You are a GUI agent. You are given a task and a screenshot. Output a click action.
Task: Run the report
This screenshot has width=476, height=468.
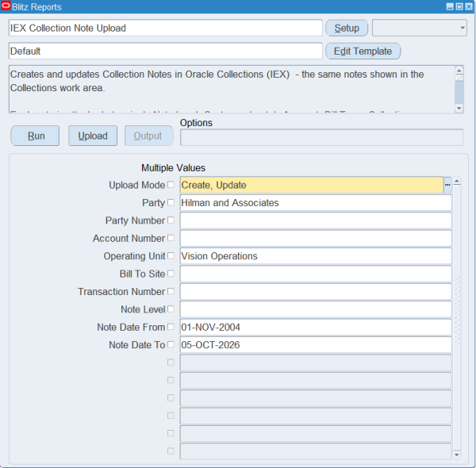(35, 136)
